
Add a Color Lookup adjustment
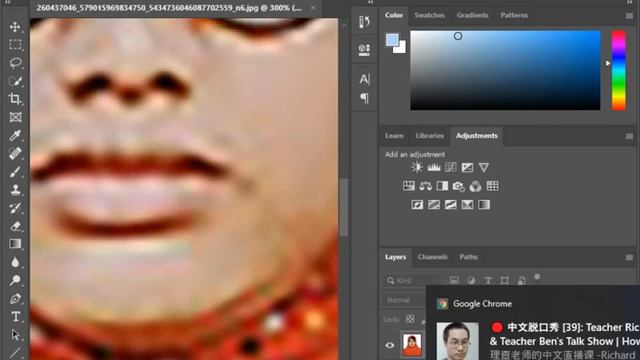[492, 186]
